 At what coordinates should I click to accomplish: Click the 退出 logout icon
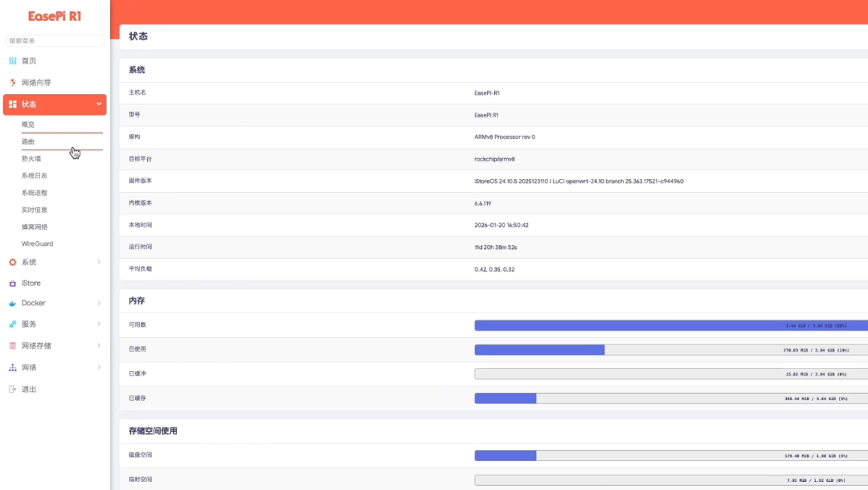click(x=12, y=390)
